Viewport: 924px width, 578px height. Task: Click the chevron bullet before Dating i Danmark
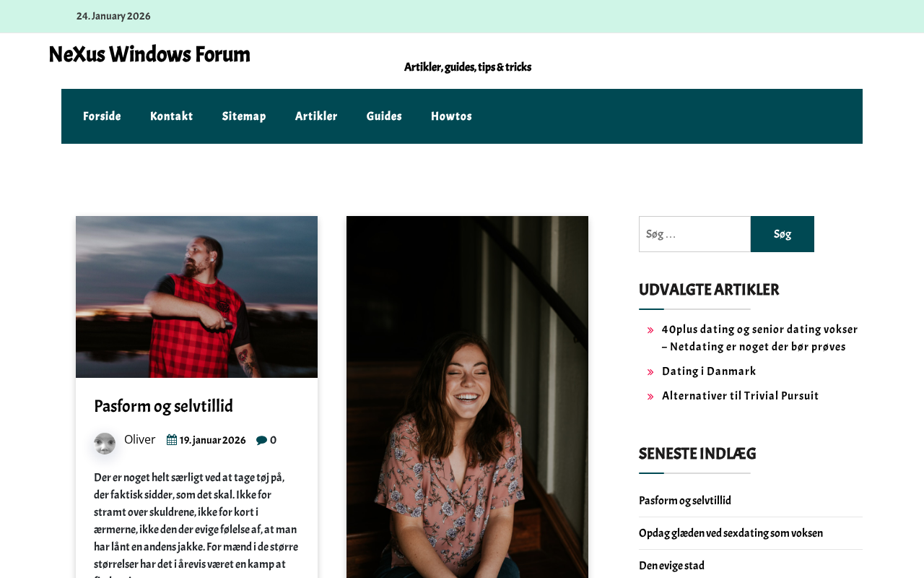click(650, 372)
